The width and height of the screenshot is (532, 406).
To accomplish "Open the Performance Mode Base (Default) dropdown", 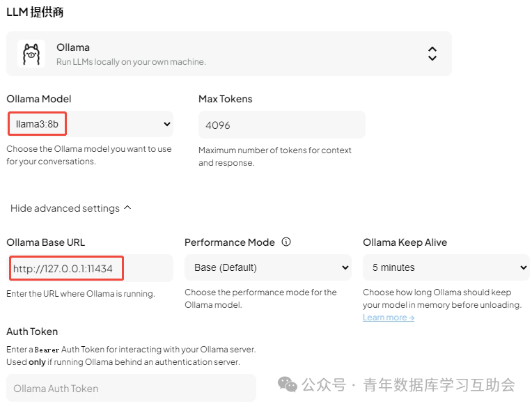I will (x=268, y=267).
